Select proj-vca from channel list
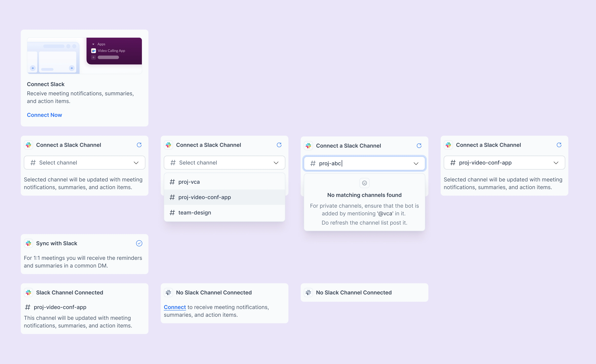Viewport: 596px width, 364px height. (189, 182)
